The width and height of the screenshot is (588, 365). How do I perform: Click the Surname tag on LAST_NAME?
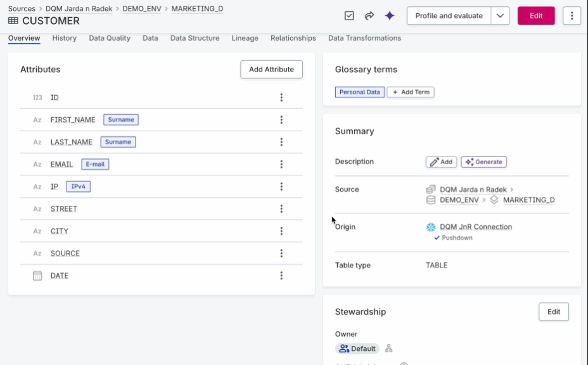click(x=118, y=142)
